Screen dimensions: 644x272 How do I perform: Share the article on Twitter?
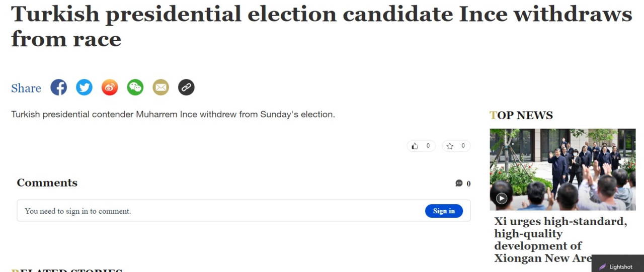point(84,87)
